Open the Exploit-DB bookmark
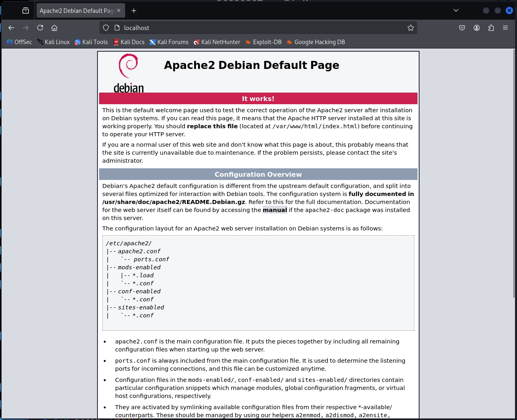Screen dimensions: 517x420 click(264, 42)
